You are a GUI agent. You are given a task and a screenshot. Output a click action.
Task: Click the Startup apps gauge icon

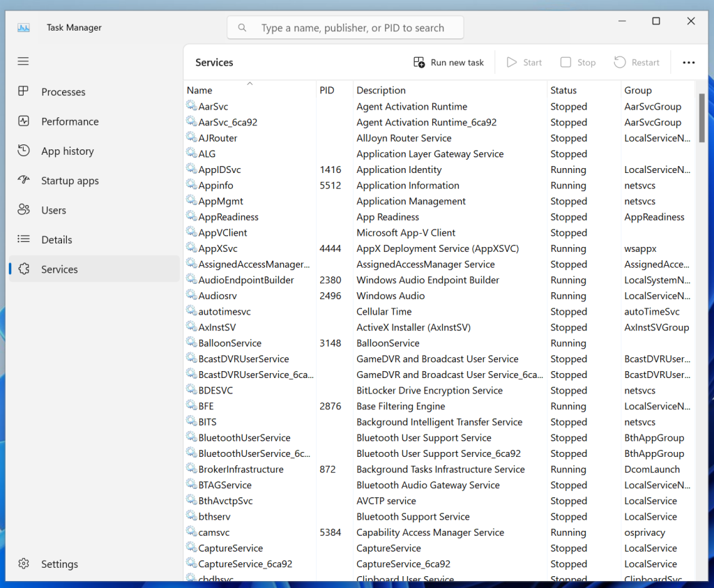coord(24,181)
